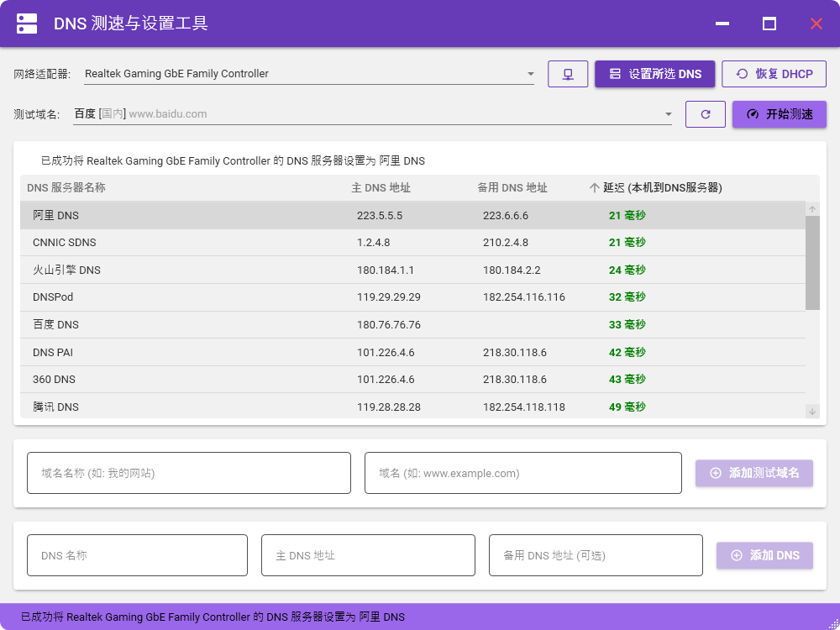Focus the DNS 名称 input field
Viewport: 840px width, 630px height.
[x=137, y=555]
